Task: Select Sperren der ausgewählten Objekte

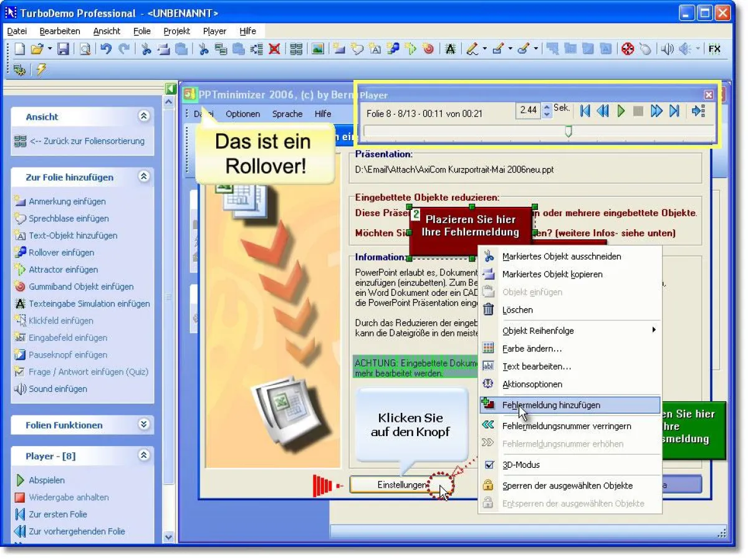Action: pos(567,485)
